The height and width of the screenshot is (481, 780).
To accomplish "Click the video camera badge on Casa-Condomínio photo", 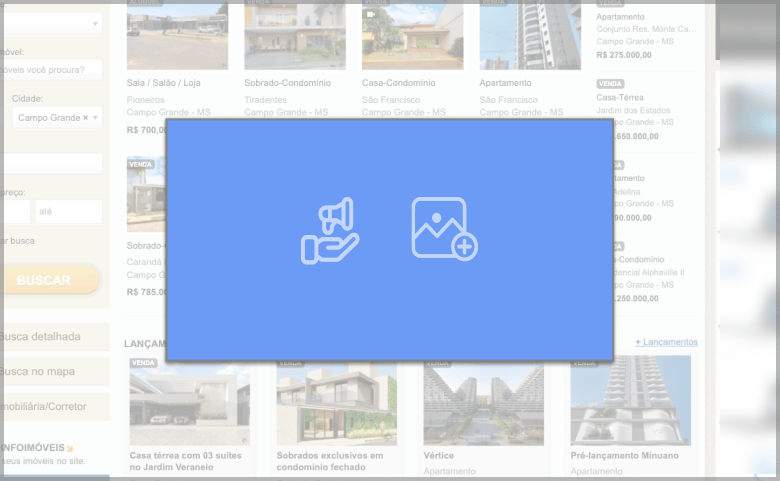I will point(371,14).
